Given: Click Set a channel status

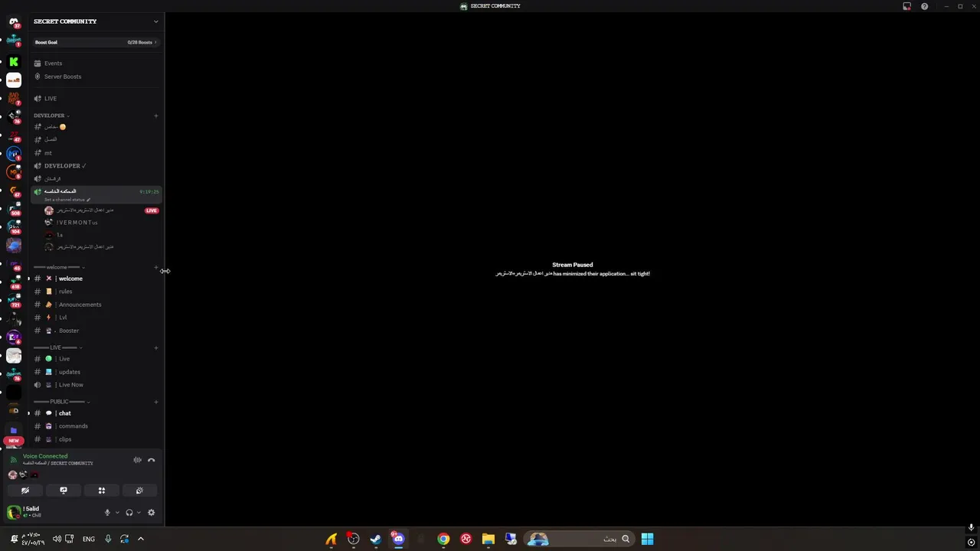Looking at the screenshot, I should pos(67,200).
